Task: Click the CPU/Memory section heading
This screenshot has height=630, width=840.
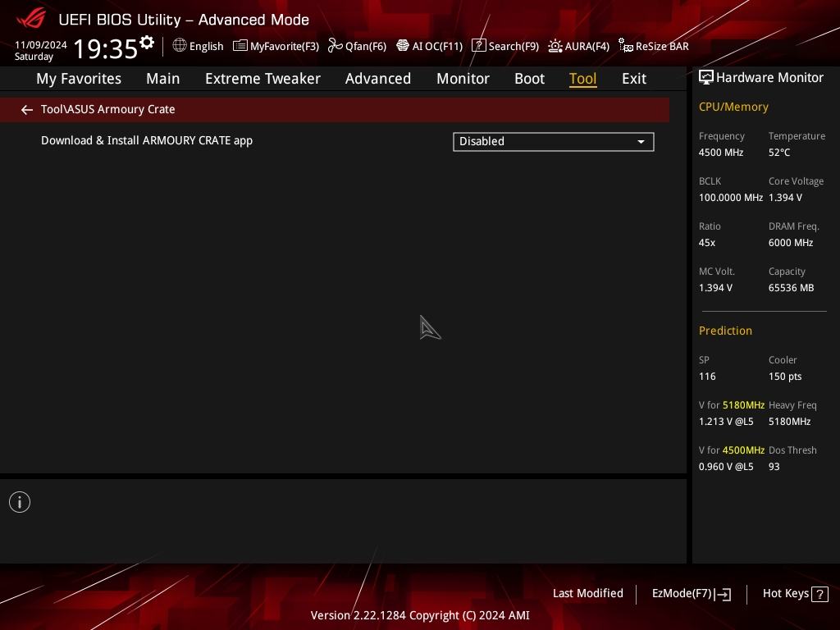Action: click(x=733, y=107)
